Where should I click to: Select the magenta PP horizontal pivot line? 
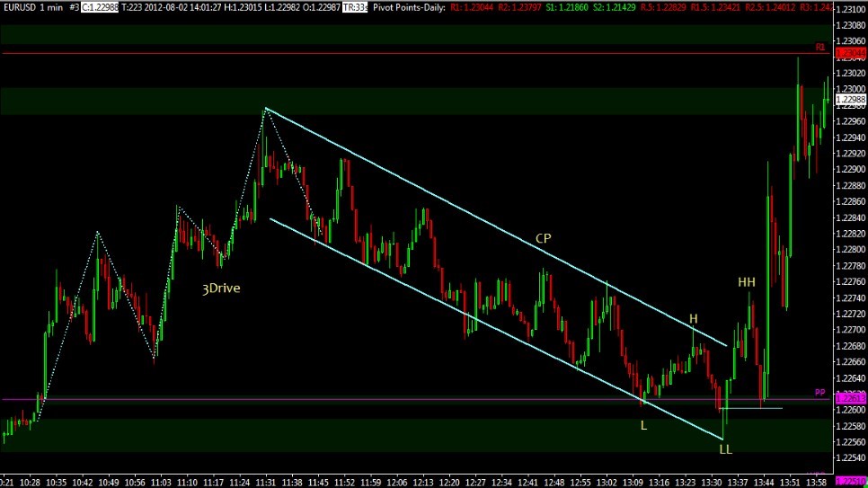[415, 399]
